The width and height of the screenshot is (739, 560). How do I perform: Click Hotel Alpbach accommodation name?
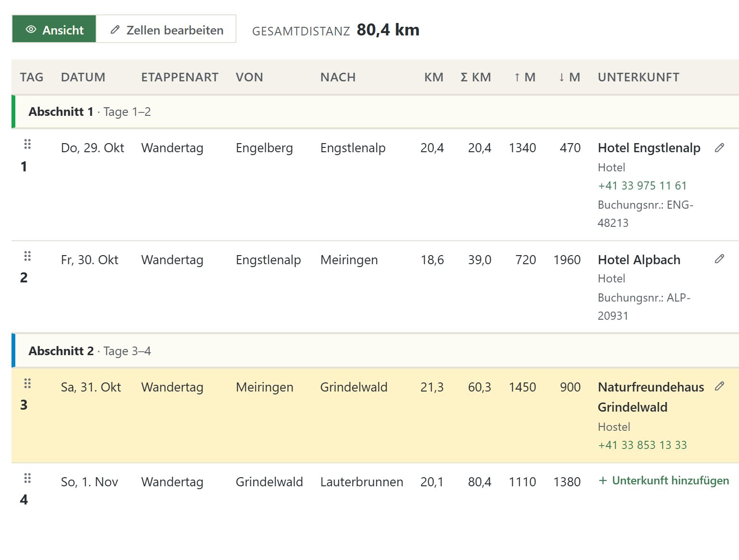639,260
